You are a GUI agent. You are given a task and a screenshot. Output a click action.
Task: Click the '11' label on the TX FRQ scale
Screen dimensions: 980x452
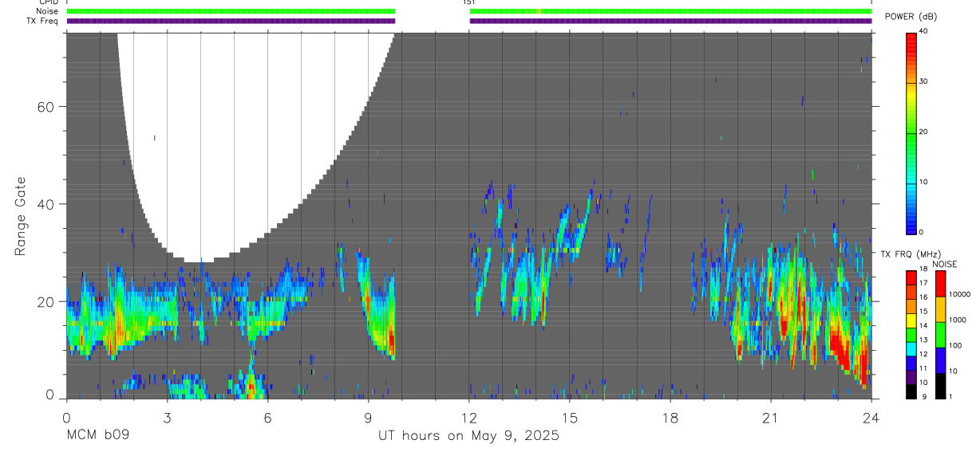coord(924,368)
